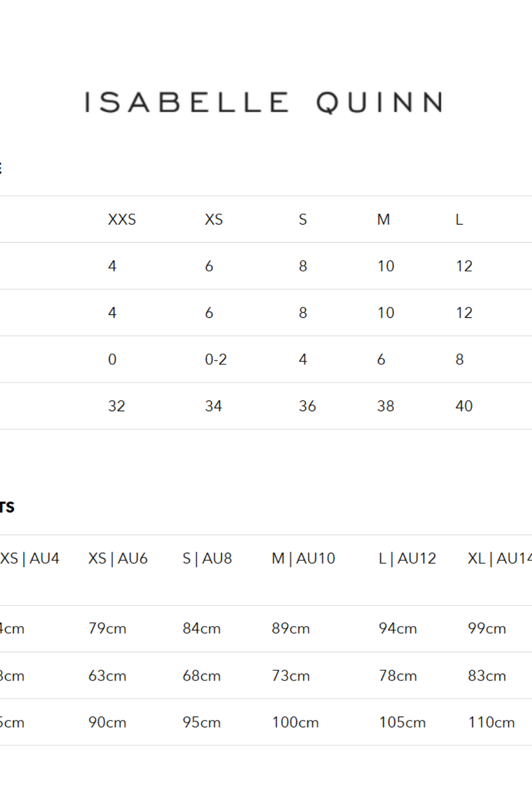Select the L | AU12 column header

(407, 558)
